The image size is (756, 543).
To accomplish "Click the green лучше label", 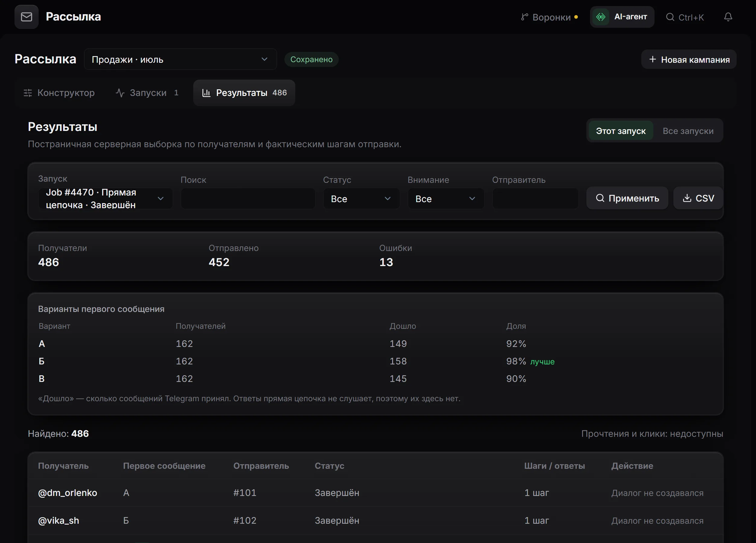I will pyautogui.click(x=542, y=361).
